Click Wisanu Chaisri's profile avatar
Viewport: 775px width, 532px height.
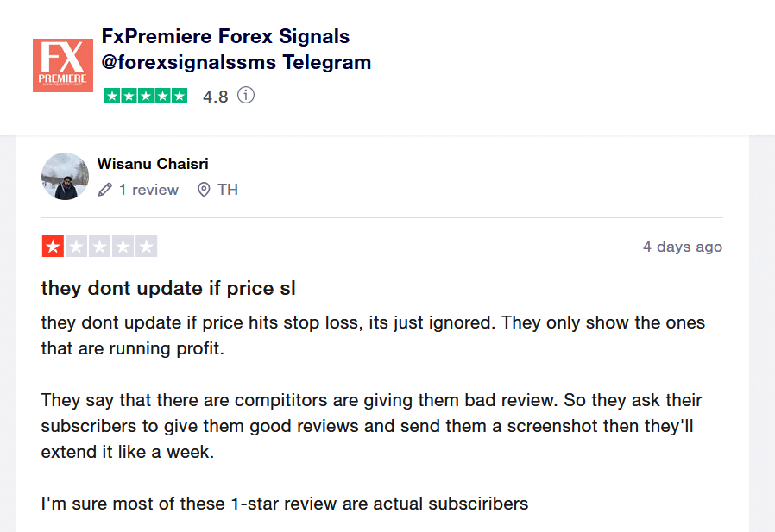coord(66,176)
